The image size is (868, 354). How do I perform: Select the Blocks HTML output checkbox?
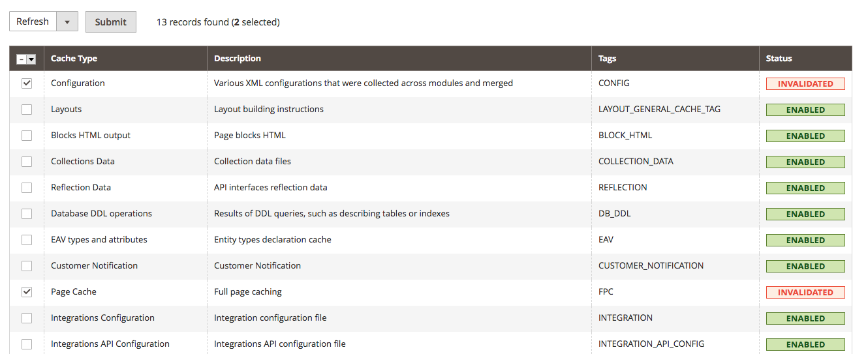pos(27,136)
